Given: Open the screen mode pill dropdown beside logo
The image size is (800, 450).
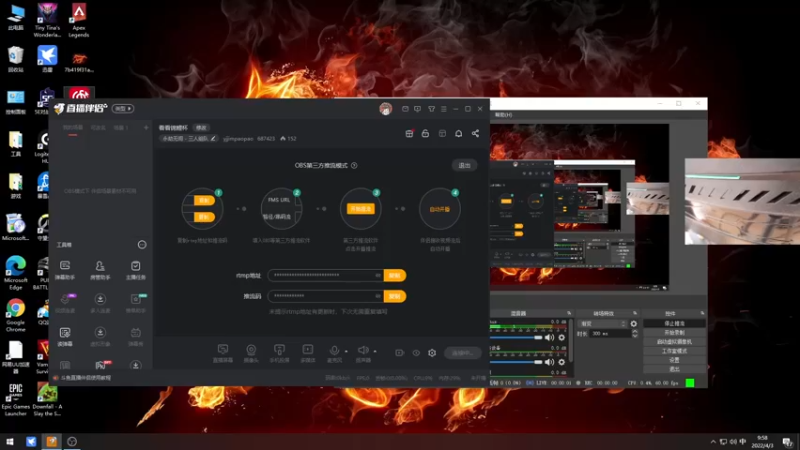Looking at the screenshot, I should 123,109.
